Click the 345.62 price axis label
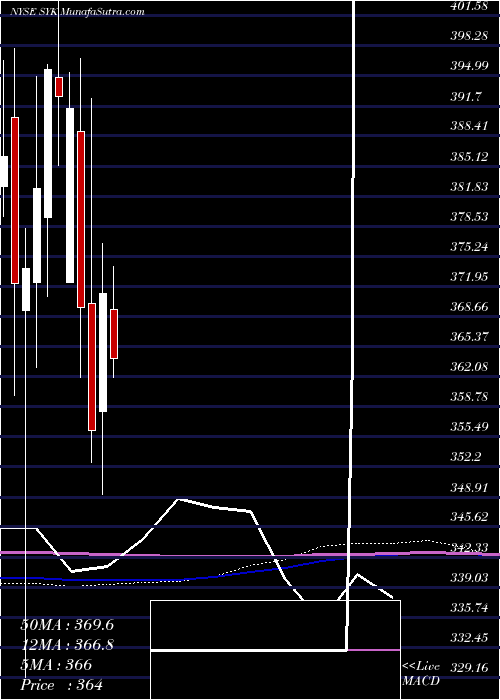This screenshot has height=700, width=500. [469, 518]
